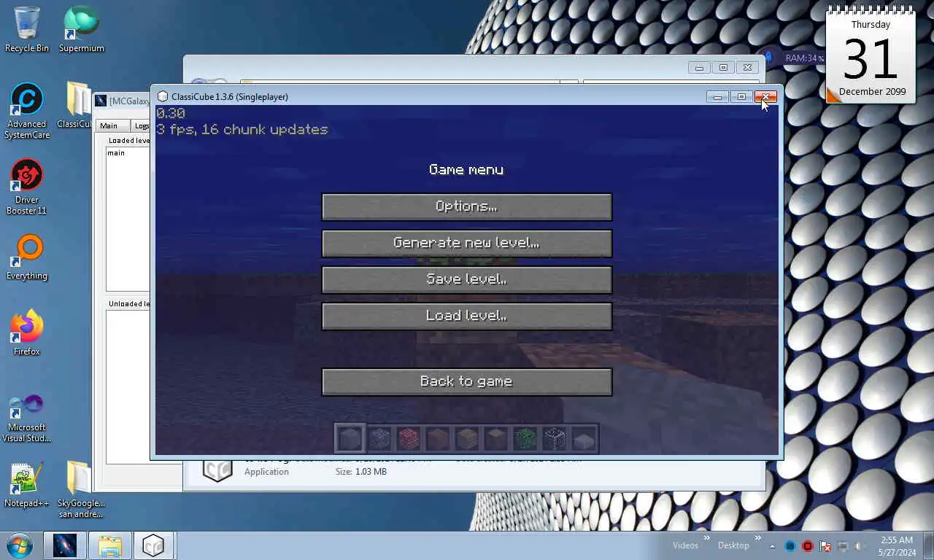This screenshot has width=934, height=560.
Task: Select the slab block in hotbar
Action: tap(584, 438)
